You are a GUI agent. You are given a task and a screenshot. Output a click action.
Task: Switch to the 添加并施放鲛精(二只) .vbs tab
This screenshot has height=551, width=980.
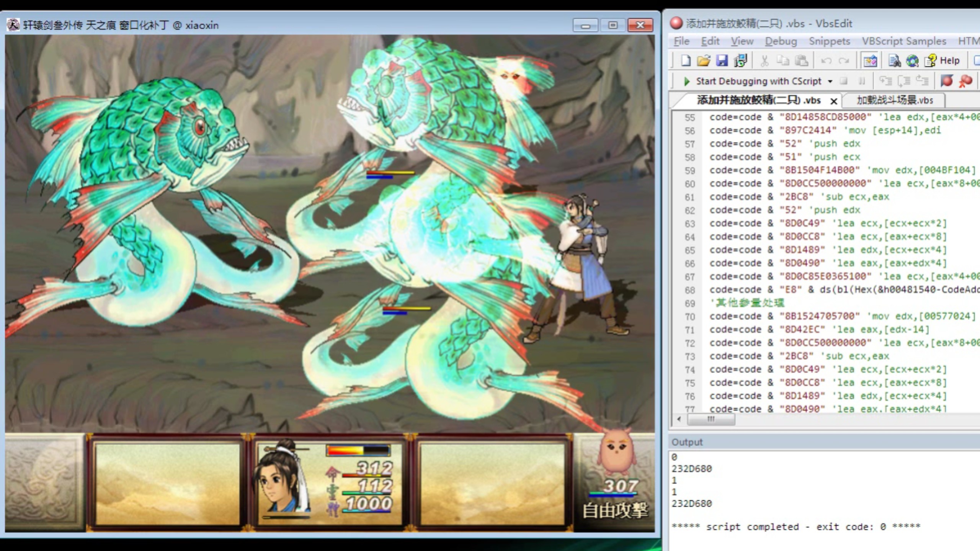click(758, 100)
